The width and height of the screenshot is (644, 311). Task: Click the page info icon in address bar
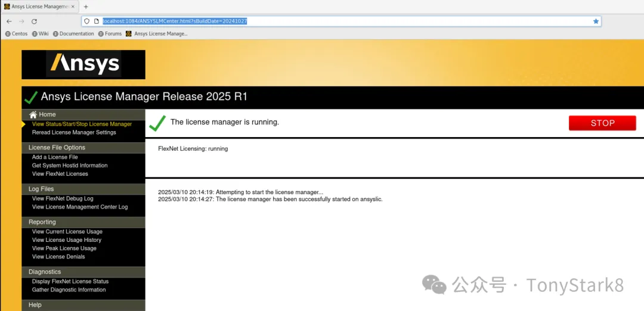[x=97, y=21]
